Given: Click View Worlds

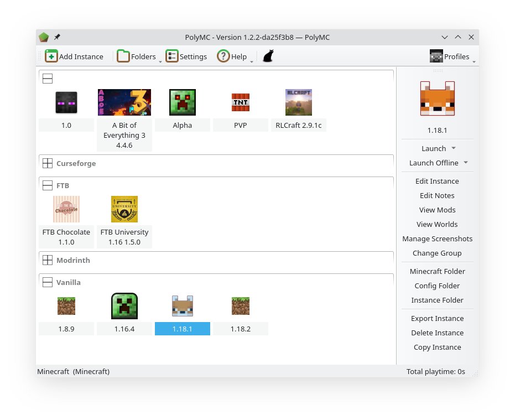Looking at the screenshot, I should coord(437,225).
